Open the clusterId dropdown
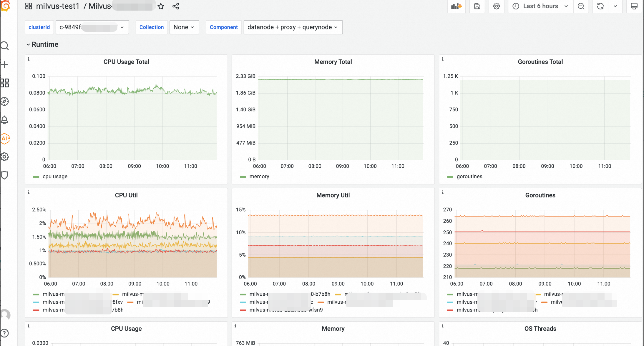This screenshot has width=644, height=346. click(92, 27)
